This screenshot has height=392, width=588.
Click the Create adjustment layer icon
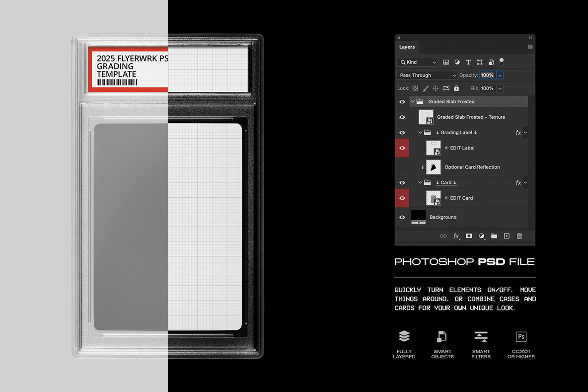tap(481, 236)
